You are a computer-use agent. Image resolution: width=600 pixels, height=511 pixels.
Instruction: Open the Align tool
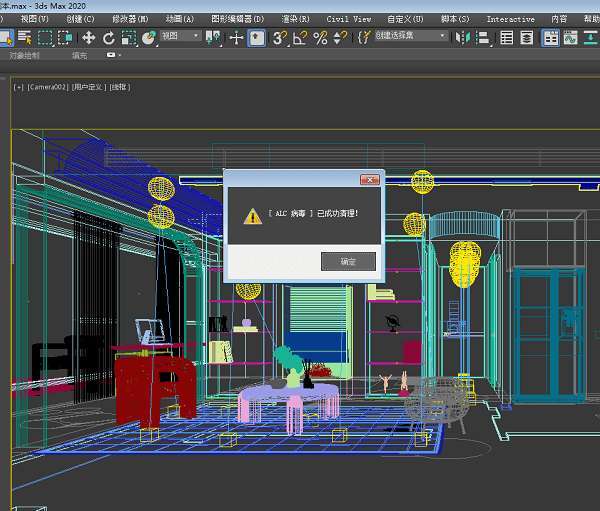coord(482,37)
